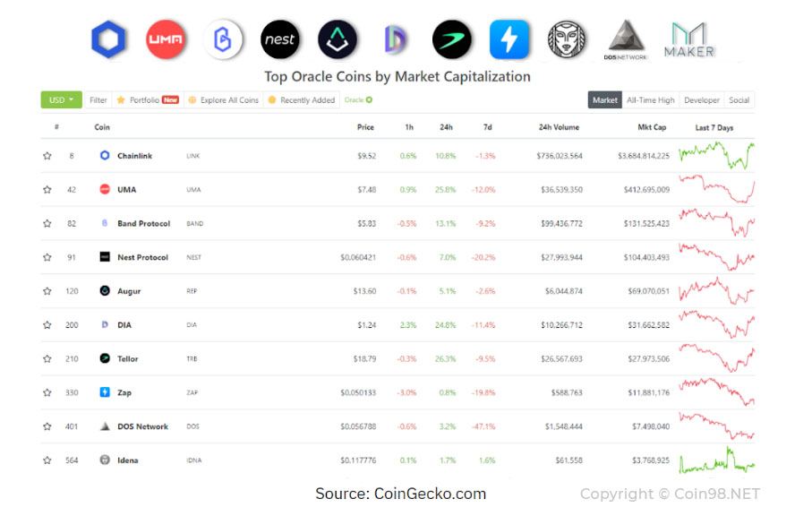
Task: Open the Recently Added link
Action: 302,100
